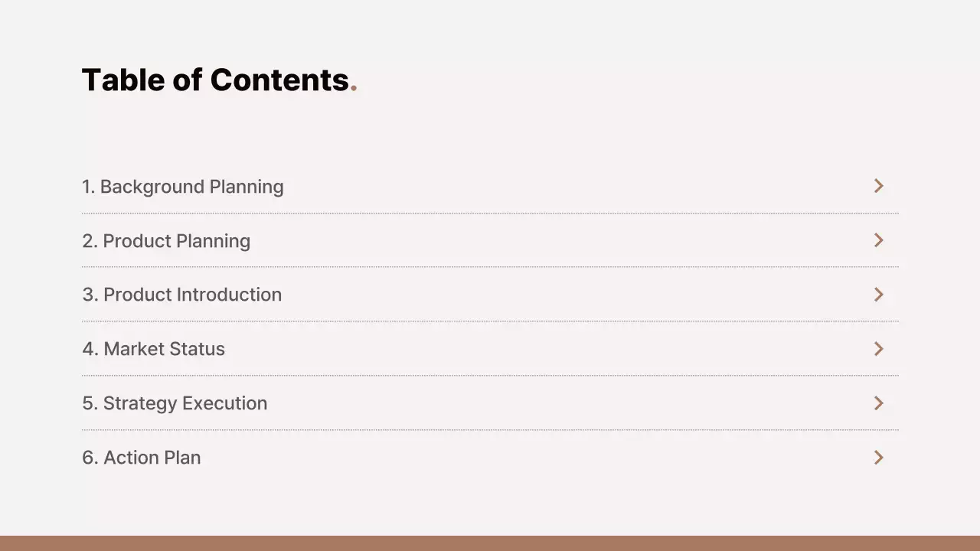Expand the Product Introduction chevron

coord(878,295)
